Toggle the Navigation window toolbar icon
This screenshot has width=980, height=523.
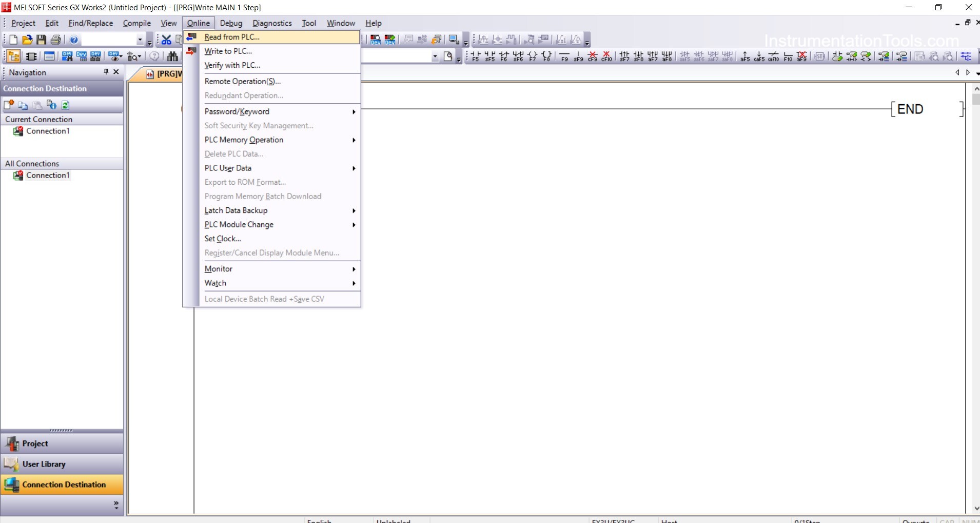coord(14,56)
